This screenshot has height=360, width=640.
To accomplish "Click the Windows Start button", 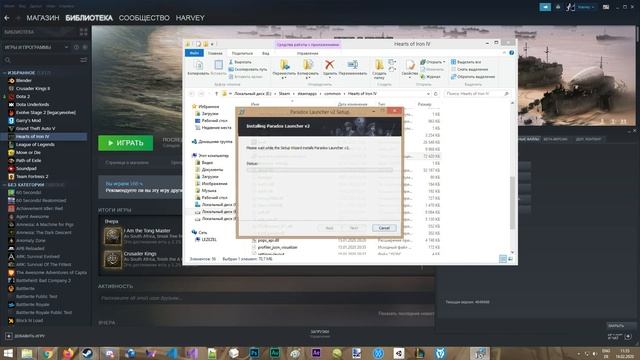I will click(x=8, y=353).
